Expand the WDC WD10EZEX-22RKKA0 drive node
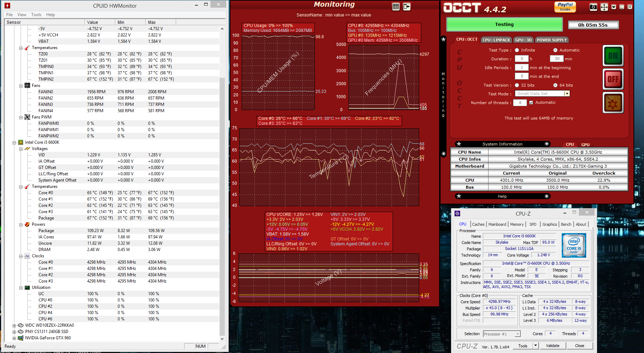 [14, 326]
